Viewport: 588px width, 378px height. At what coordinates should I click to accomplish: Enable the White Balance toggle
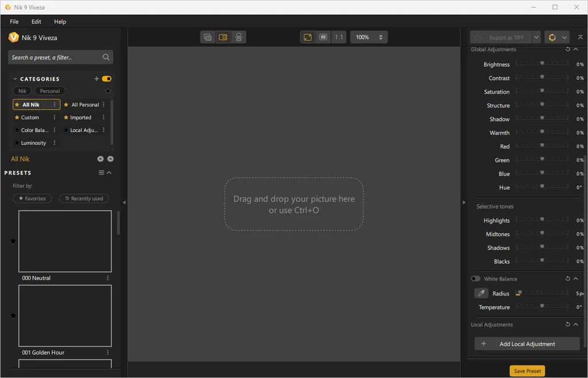[475, 279]
